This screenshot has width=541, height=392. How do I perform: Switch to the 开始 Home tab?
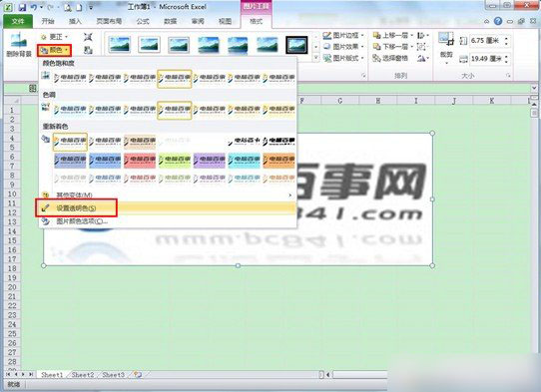pyautogui.click(x=48, y=21)
